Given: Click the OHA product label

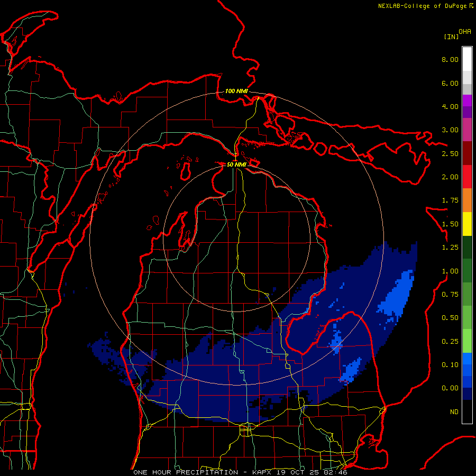Looking at the screenshot, I should tap(465, 32).
